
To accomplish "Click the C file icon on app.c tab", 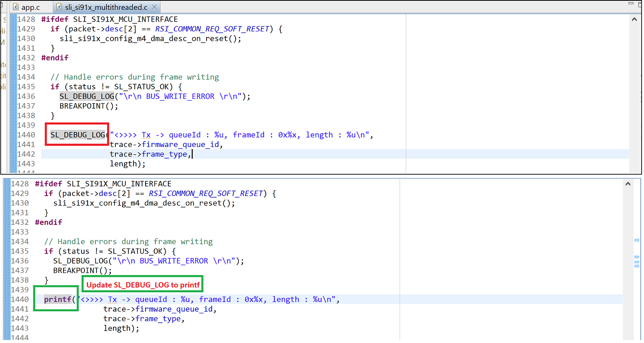I will (16, 7).
